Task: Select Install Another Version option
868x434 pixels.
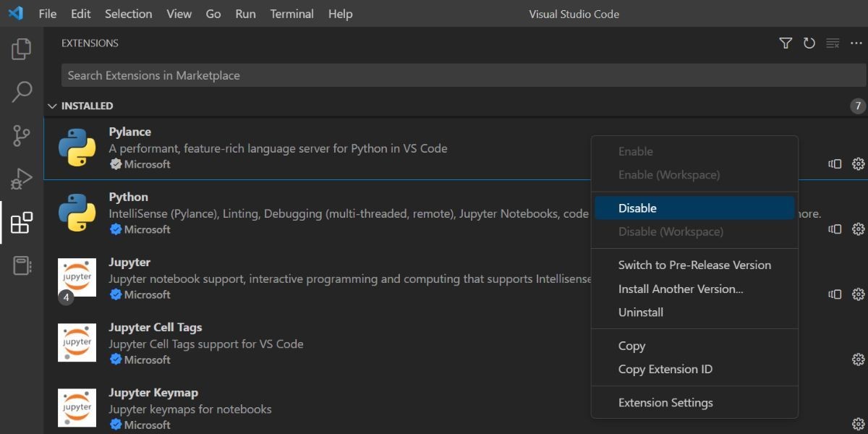Action: click(x=694, y=289)
